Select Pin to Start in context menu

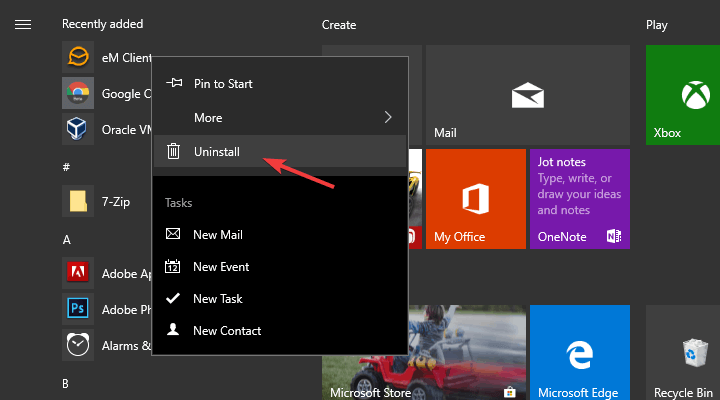point(280,84)
